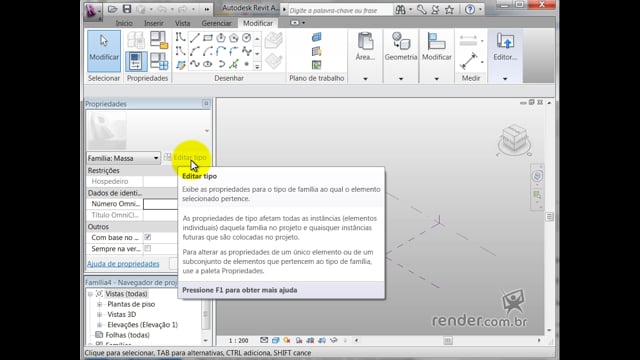Open the type selector dropdown arrow

(207, 131)
